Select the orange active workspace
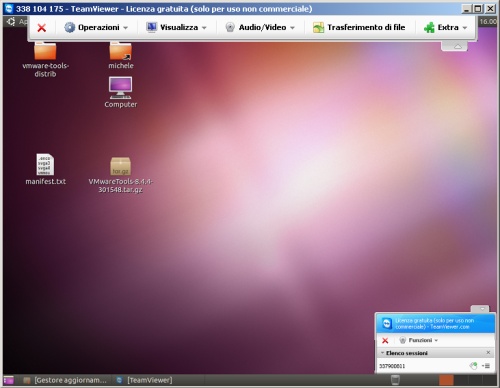Screen dimensions: 500x388 [446, 380]
